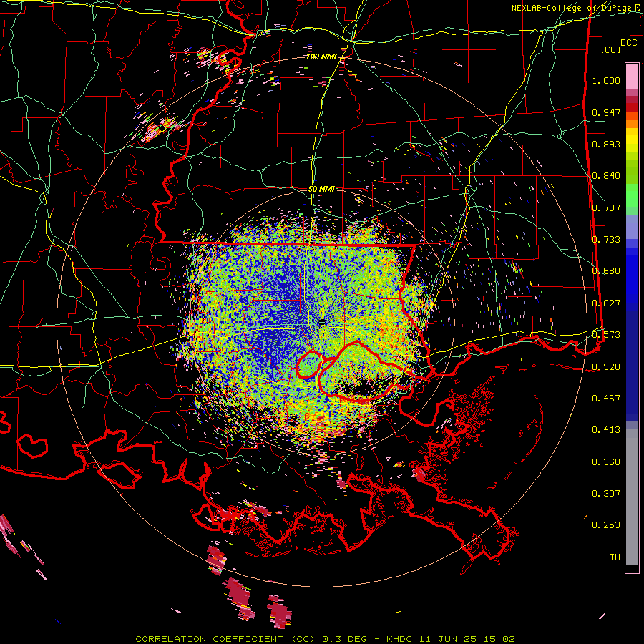Click the black radar site marker at the center of the echoes

323,321
